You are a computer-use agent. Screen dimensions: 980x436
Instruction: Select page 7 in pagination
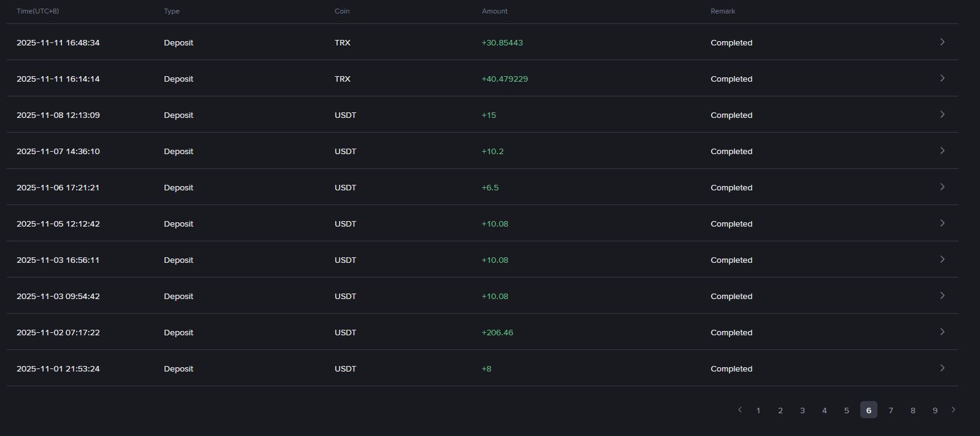click(891, 410)
